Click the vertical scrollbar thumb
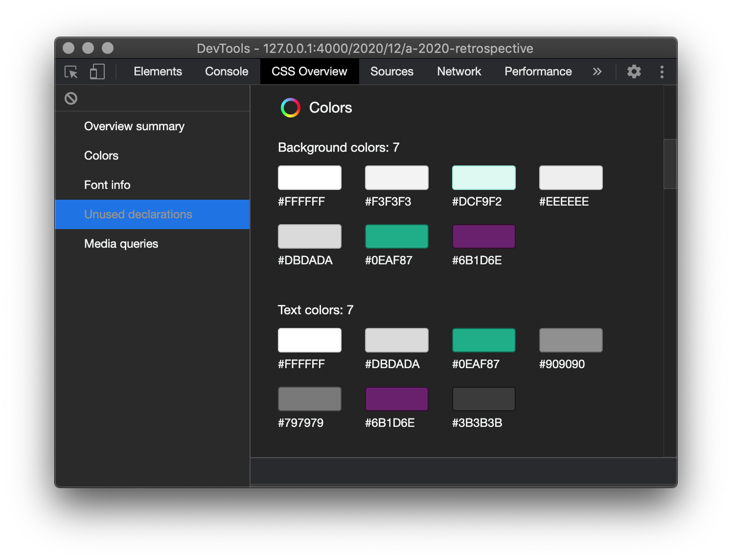Image resolution: width=732 pixels, height=560 pixels. click(669, 164)
